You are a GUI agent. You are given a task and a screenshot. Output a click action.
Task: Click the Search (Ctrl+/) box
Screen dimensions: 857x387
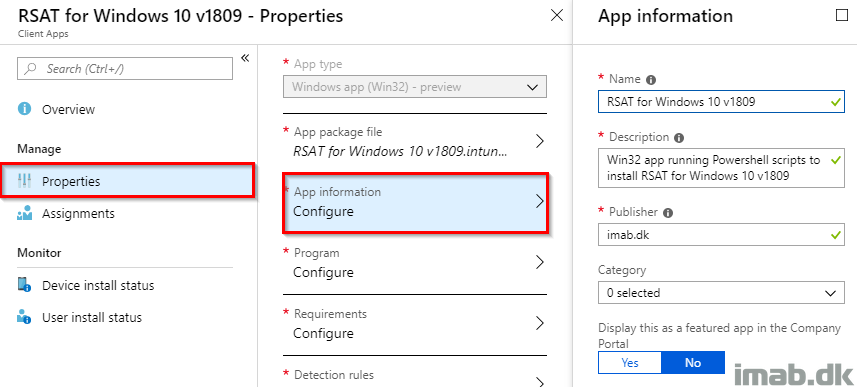(x=125, y=69)
